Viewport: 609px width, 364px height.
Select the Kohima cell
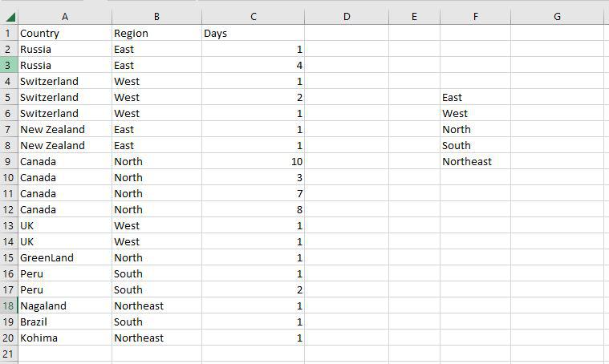[x=64, y=338]
